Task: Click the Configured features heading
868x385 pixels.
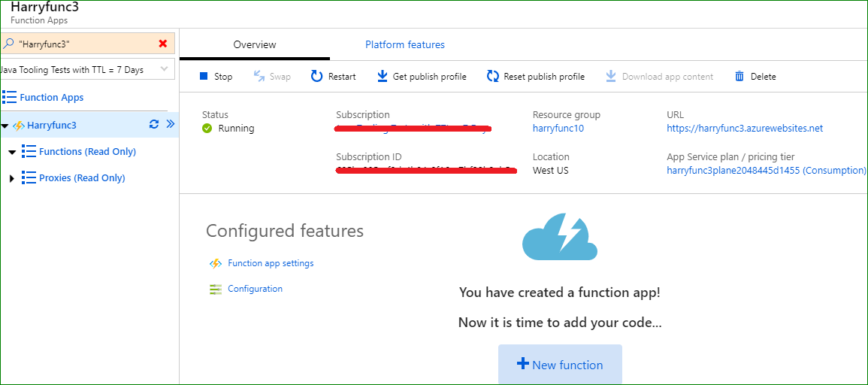Action: (x=285, y=231)
